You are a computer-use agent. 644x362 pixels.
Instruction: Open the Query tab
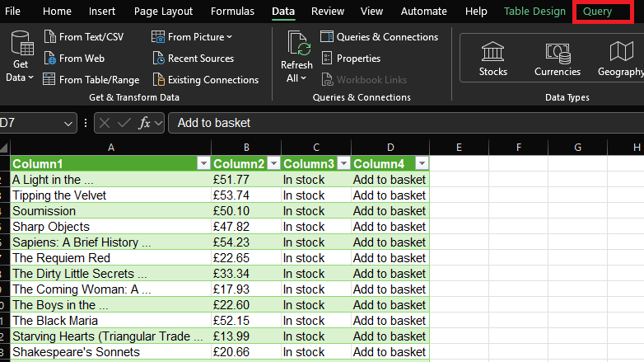click(598, 11)
